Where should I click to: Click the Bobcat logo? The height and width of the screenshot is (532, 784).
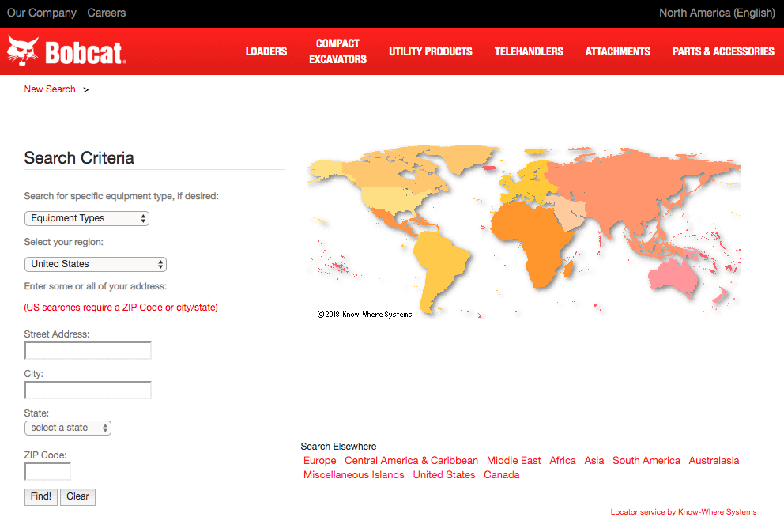(x=66, y=51)
